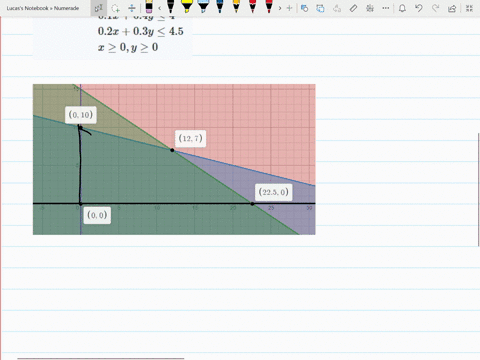The image size is (480, 360).
Task: Select the Eraser tool
Action: coord(149,7)
